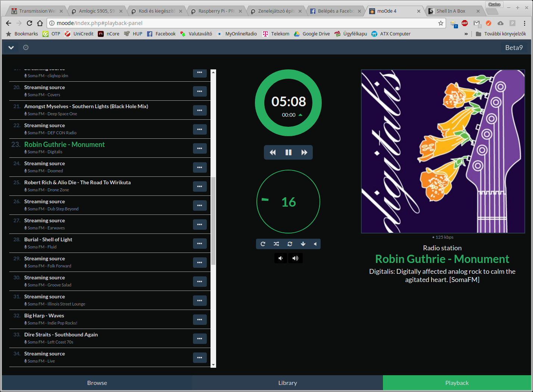Screen dimensions: 533x392
Task: Switch to Shell In A Box tab
Action: pos(454,11)
